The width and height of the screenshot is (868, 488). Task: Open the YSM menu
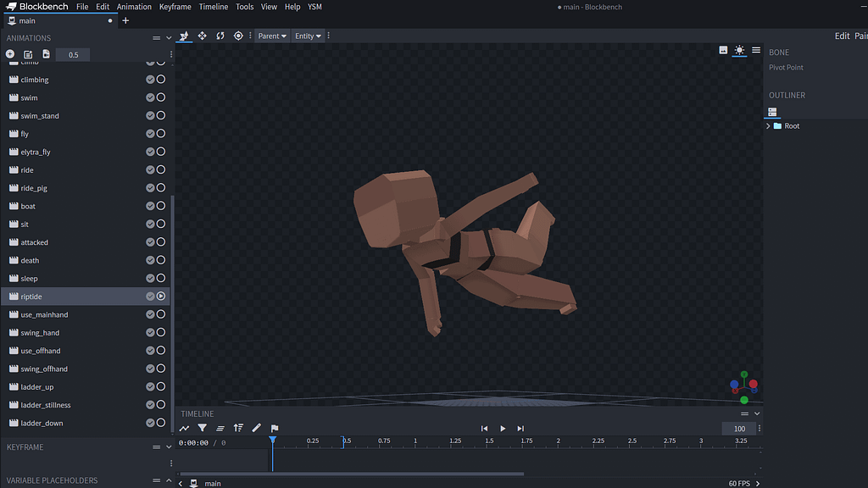tap(314, 7)
